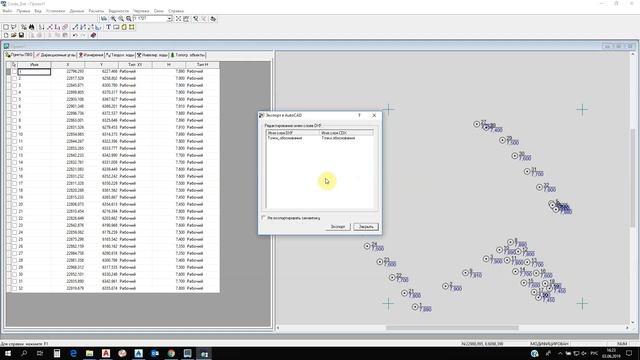
Task: Open the Файл menu
Action: pyautogui.click(x=7, y=11)
